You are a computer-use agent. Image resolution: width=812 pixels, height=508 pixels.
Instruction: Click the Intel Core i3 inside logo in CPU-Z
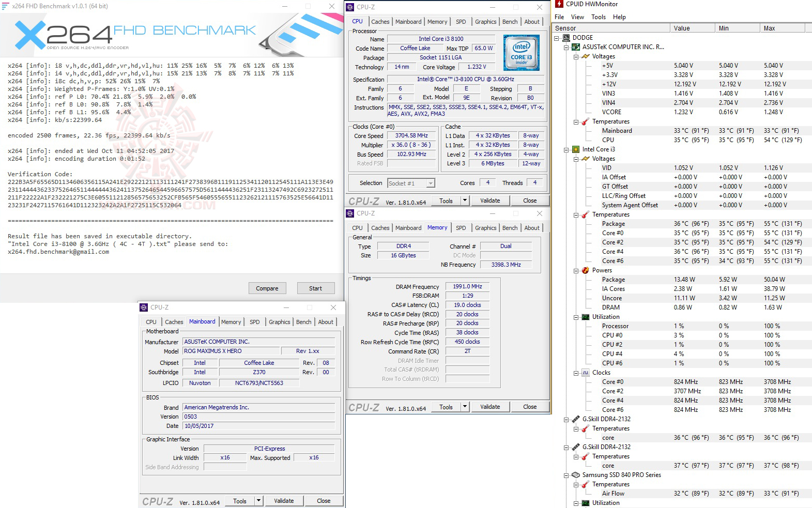click(x=522, y=53)
